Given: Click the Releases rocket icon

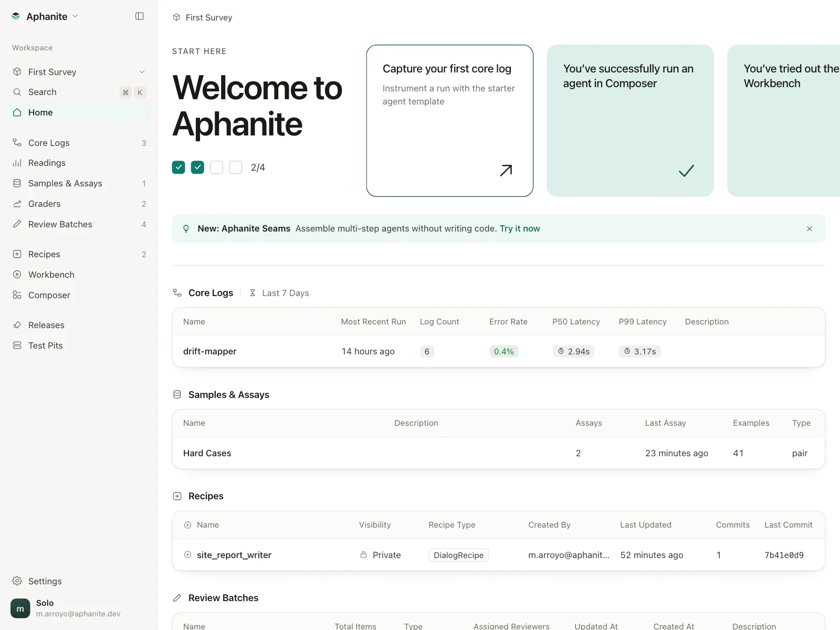Looking at the screenshot, I should pyautogui.click(x=17, y=325).
